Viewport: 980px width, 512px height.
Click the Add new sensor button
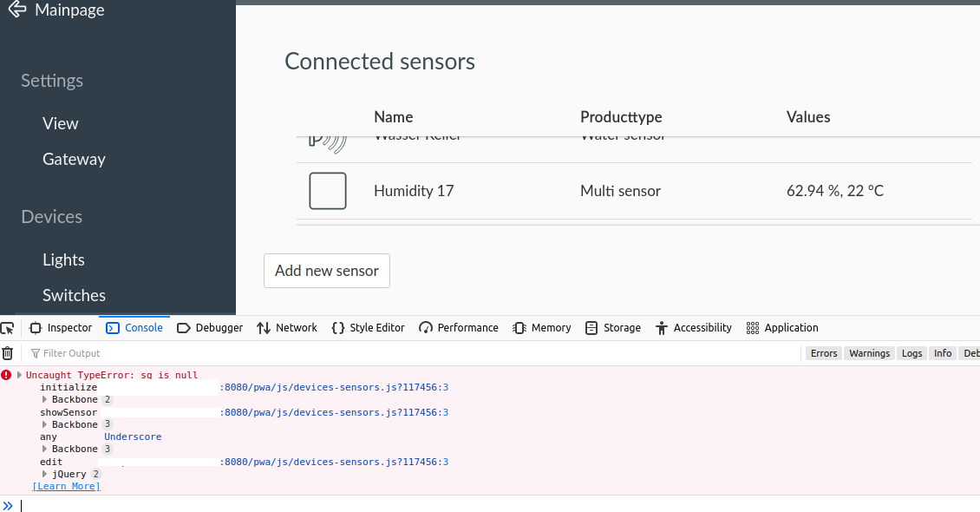[326, 271]
